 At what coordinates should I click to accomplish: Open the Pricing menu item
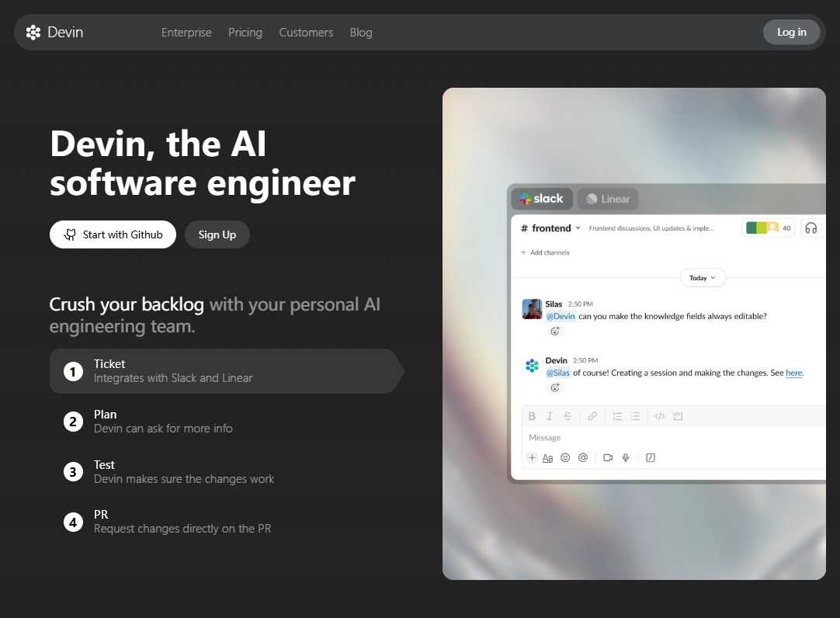pos(245,33)
